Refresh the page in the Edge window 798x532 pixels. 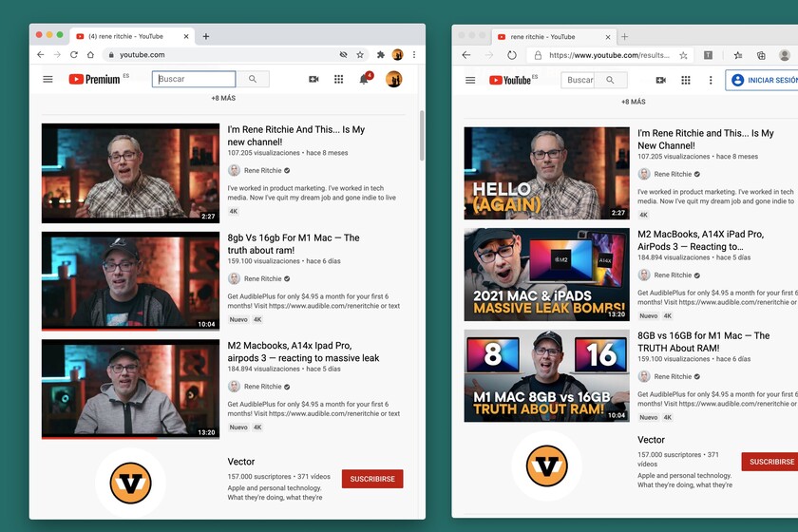click(512, 55)
